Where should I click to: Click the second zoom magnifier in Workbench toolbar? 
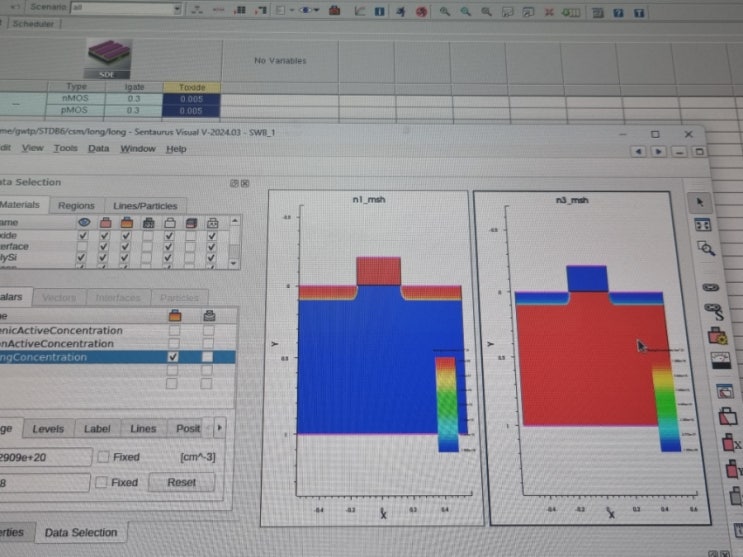click(465, 12)
